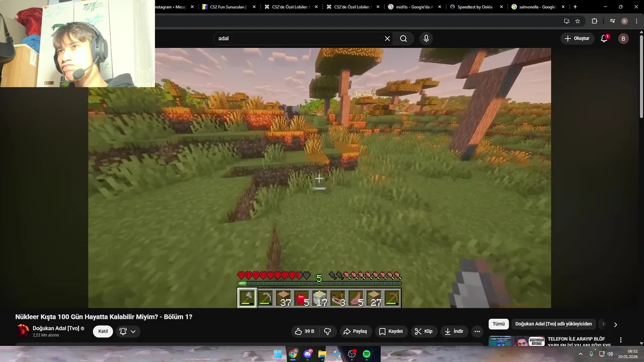Image resolution: width=644 pixels, height=362 pixels.
Task: Dislike the video with the thumbs-down
Action: click(x=328, y=331)
